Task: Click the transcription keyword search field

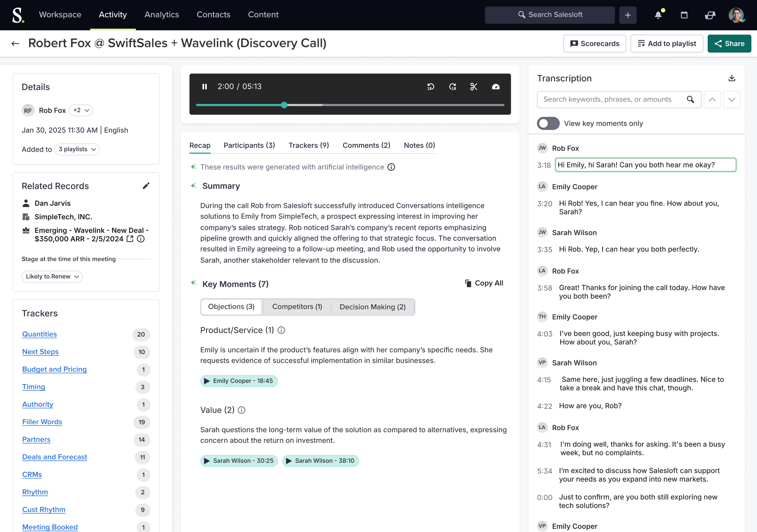Action: point(619,100)
